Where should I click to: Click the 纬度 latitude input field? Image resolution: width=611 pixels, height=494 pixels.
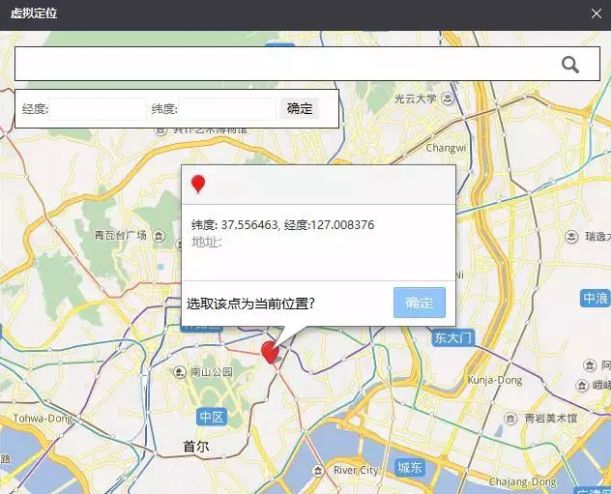(x=227, y=109)
